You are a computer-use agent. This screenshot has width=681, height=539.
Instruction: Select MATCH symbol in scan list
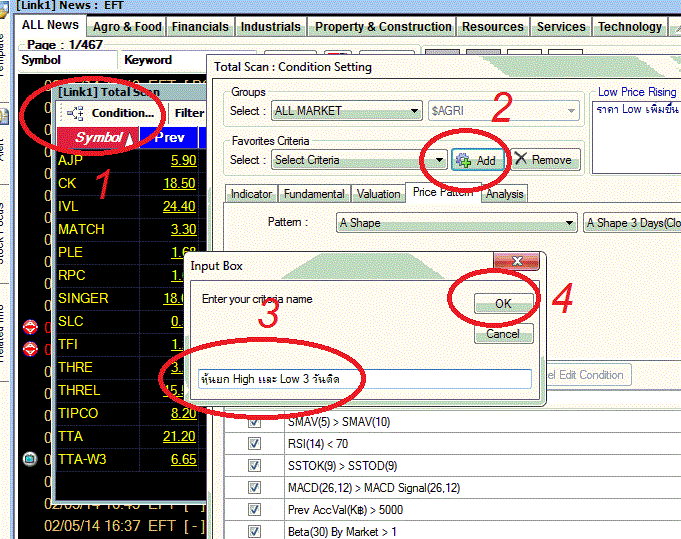click(x=81, y=229)
